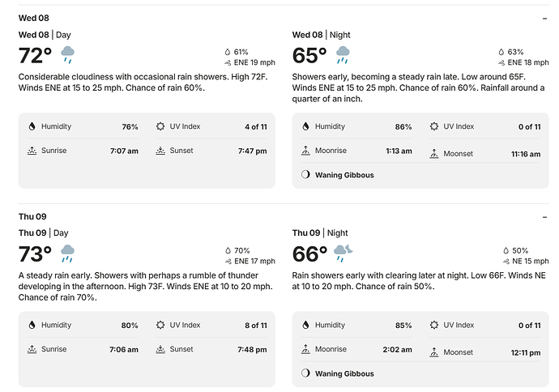Collapse the Thu 09 forecast section
Viewport: 559px width, 392px height.
(x=544, y=217)
